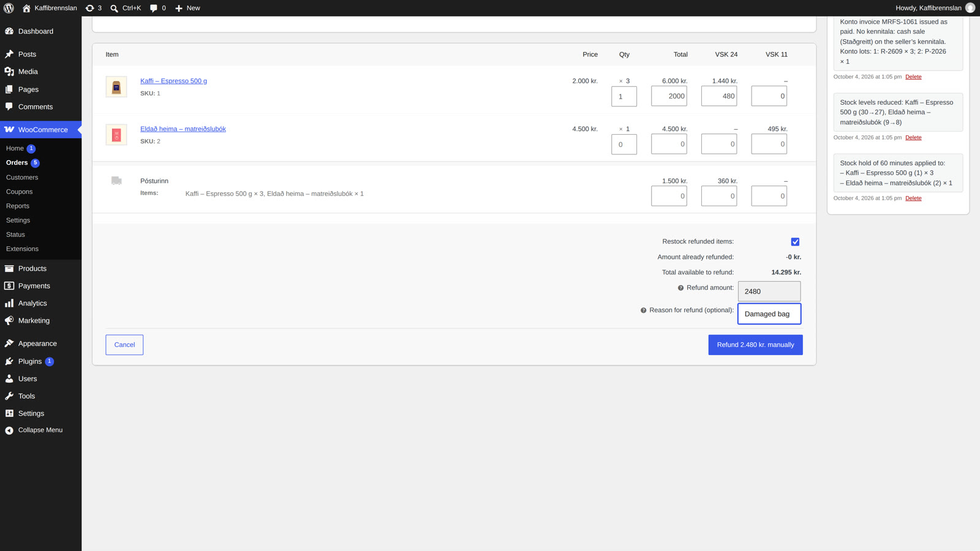Collapse the admin sidebar menu
980x551 pixels.
click(x=40, y=430)
